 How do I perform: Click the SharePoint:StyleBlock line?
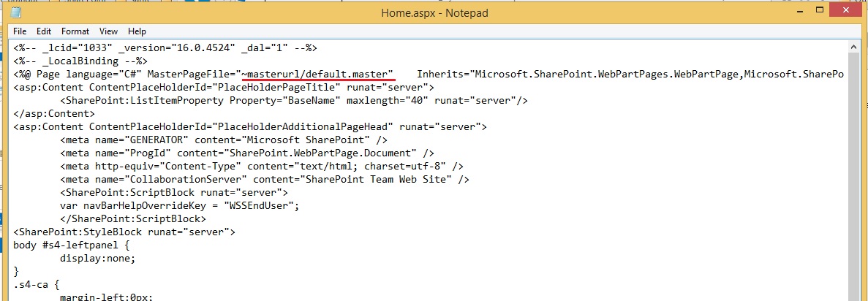(124, 232)
